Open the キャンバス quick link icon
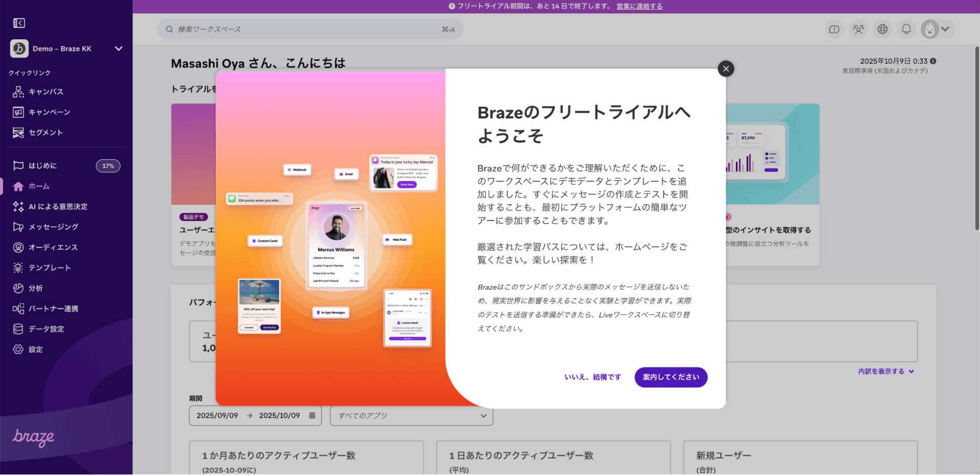This screenshot has height=475, width=980. point(18,91)
